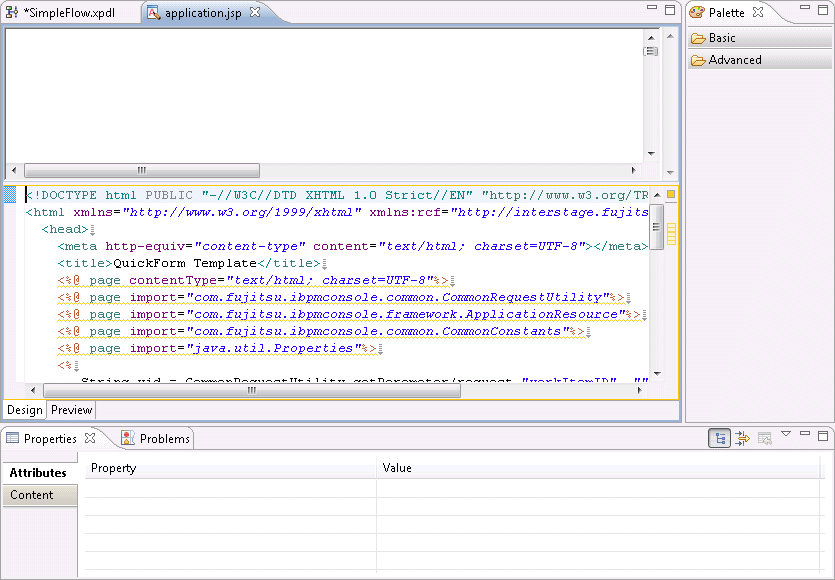Screen dimensions: 835x580
Task: Select the Attributes section in Properties
Action: coord(38,472)
